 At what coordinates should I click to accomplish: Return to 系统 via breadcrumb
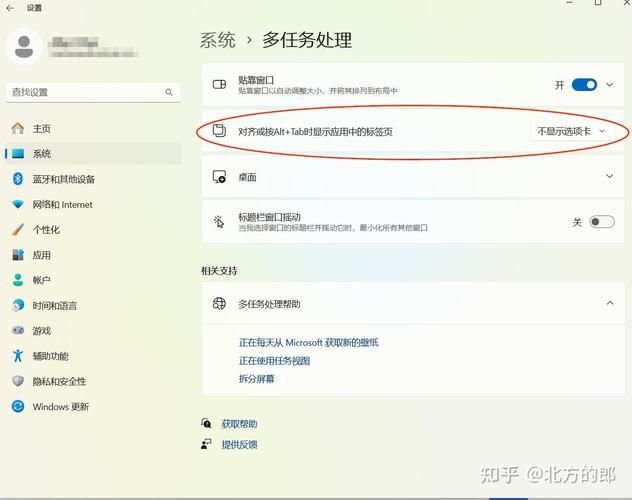point(218,40)
